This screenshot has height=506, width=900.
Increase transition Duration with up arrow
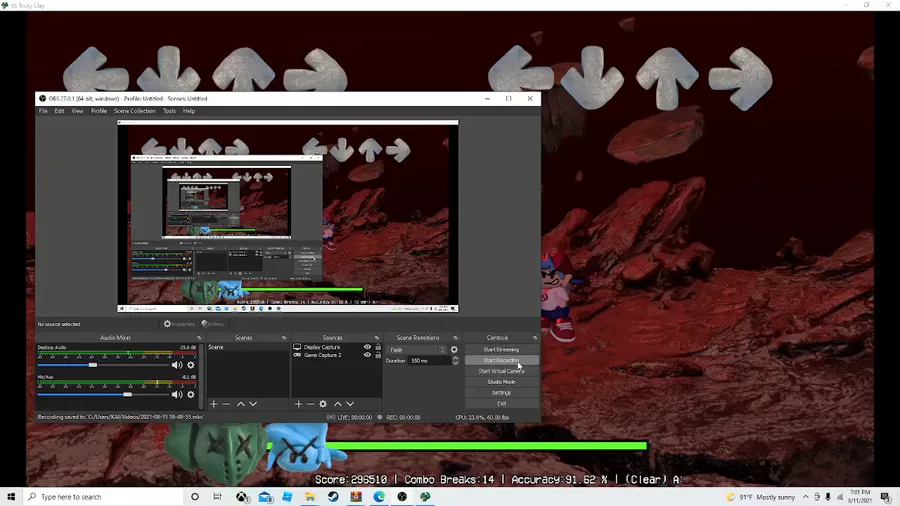(x=455, y=359)
